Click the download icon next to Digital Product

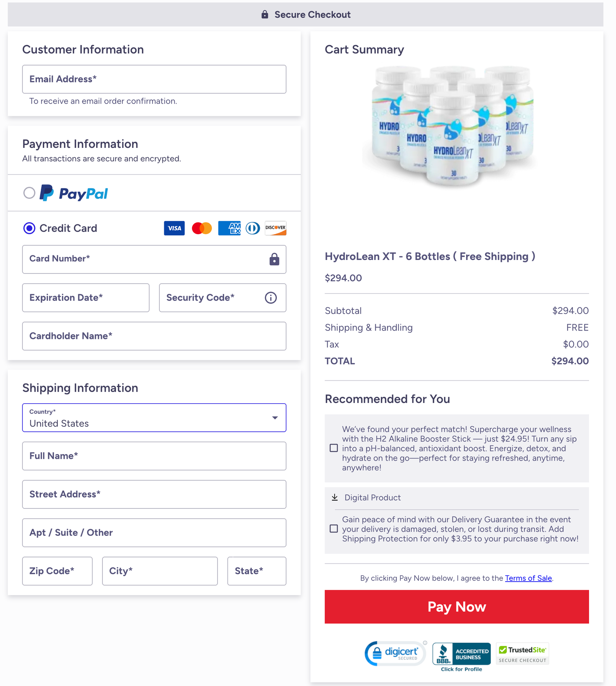click(334, 497)
